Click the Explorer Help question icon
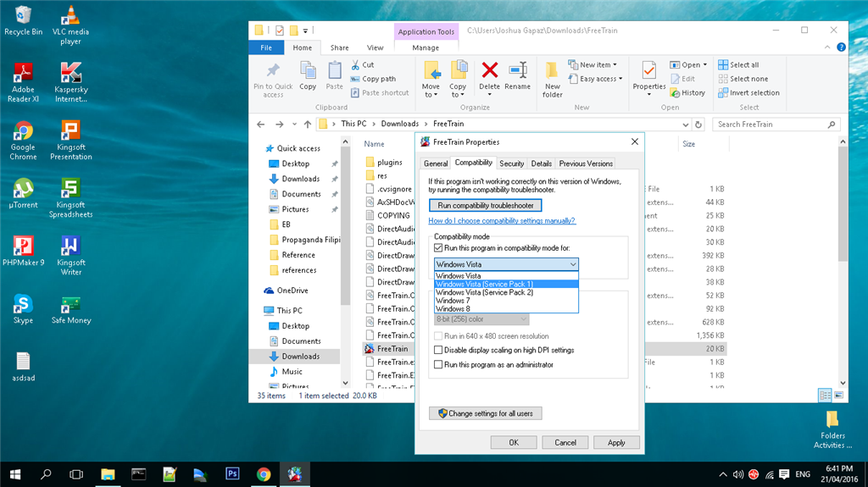 click(x=841, y=47)
